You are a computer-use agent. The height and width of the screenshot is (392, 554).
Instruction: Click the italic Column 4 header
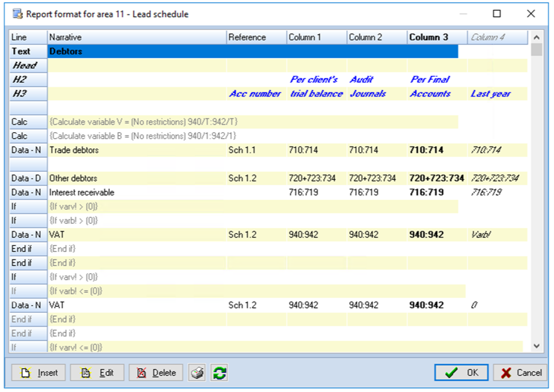tap(498, 37)
